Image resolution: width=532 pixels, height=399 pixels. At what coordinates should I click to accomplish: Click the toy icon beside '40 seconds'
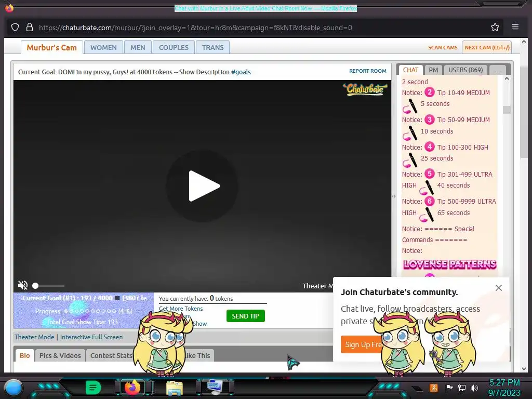tap(427, 188)
